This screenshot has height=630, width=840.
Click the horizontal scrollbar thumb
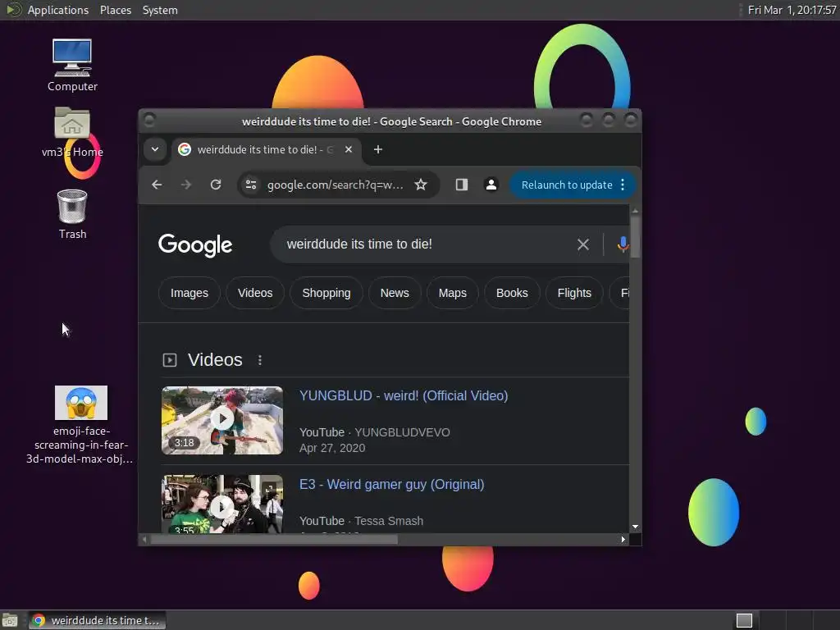point(274,540)
